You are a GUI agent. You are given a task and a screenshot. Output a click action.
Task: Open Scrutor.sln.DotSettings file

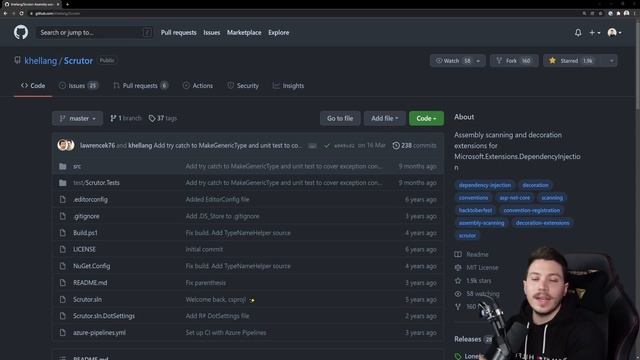tap(104, 316)
